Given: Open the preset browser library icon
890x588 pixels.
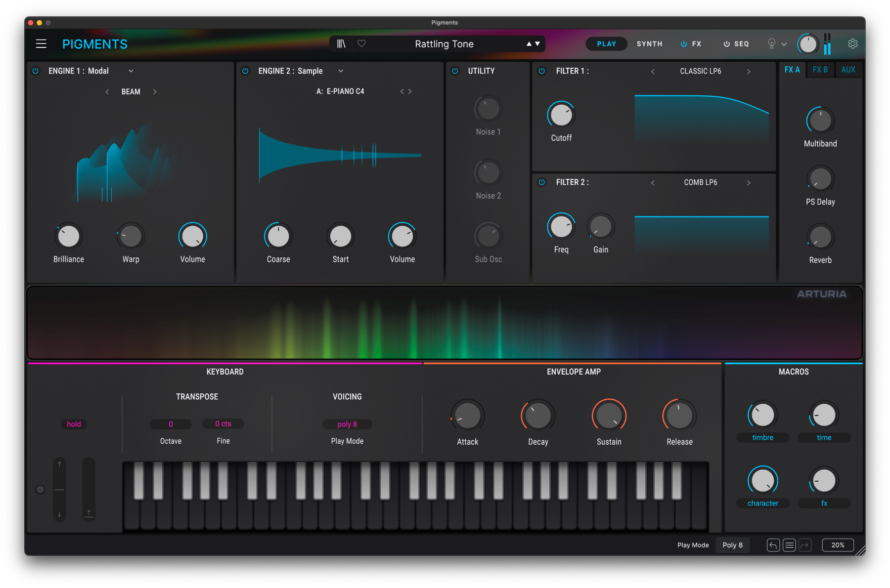Looking at the screenshot, I should tap(341, 44).
